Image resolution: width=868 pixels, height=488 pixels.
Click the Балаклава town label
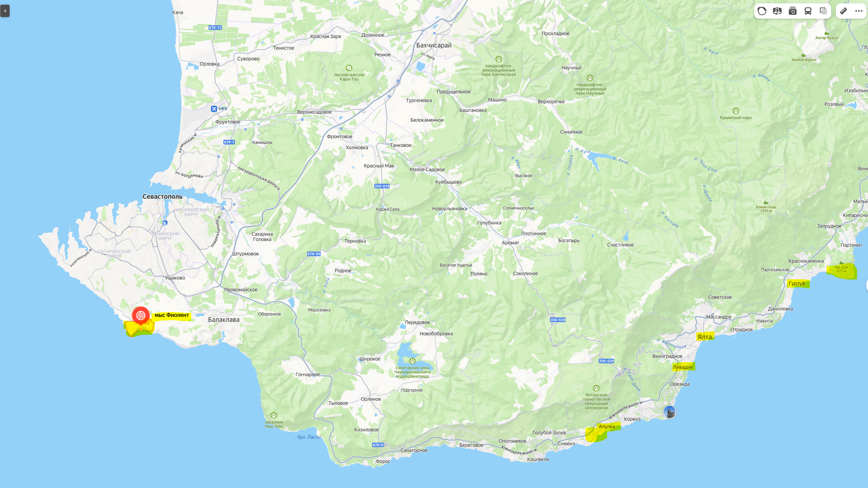[224, 320]
